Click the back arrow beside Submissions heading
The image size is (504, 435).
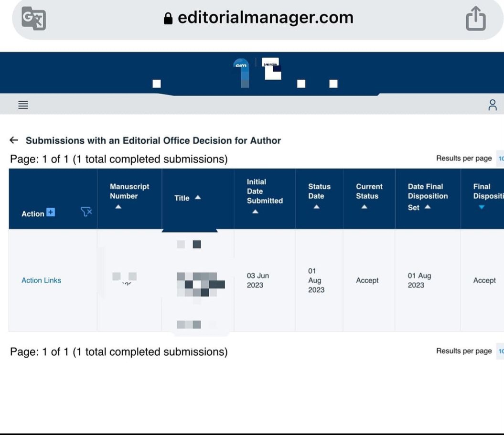14,140
